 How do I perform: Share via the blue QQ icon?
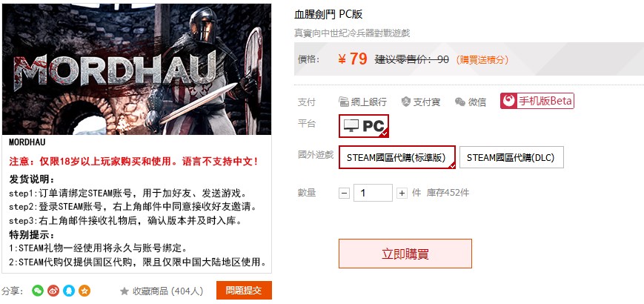pyautogui.click(x=69, y=291)
